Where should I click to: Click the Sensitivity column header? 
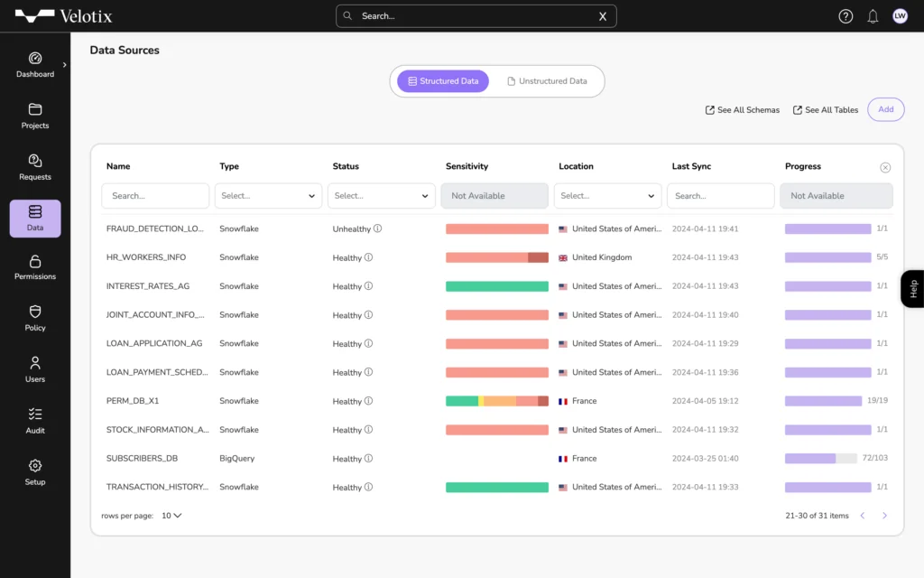tap(467, 166)
